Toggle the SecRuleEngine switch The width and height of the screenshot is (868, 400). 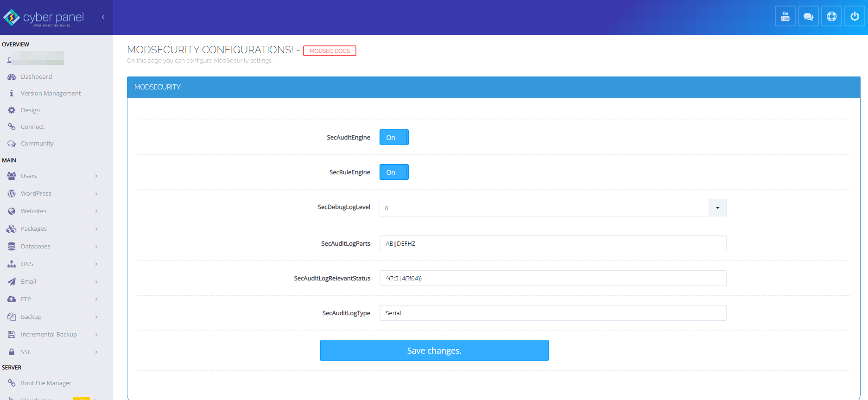tap(394, 172)
